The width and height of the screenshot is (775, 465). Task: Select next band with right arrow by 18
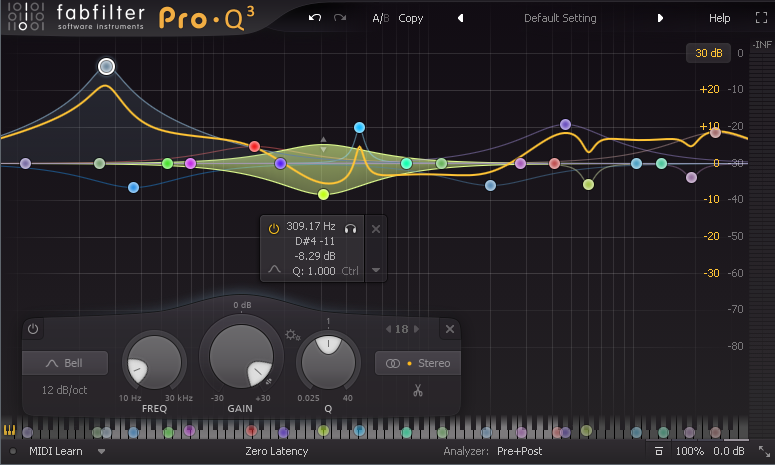point(416,329)
